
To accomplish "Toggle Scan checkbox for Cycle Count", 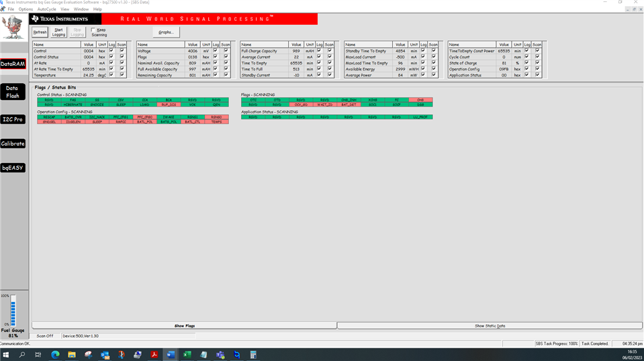I will [x=537, y=57].
